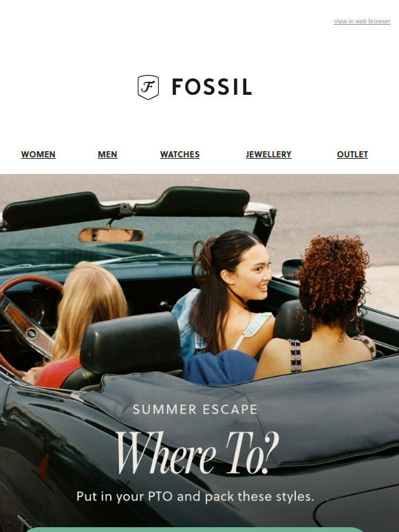Image resolution: width=399 pixels, height=532 pixels.
Task: Click the driver's seat black headrest
Action: [132, 343]
